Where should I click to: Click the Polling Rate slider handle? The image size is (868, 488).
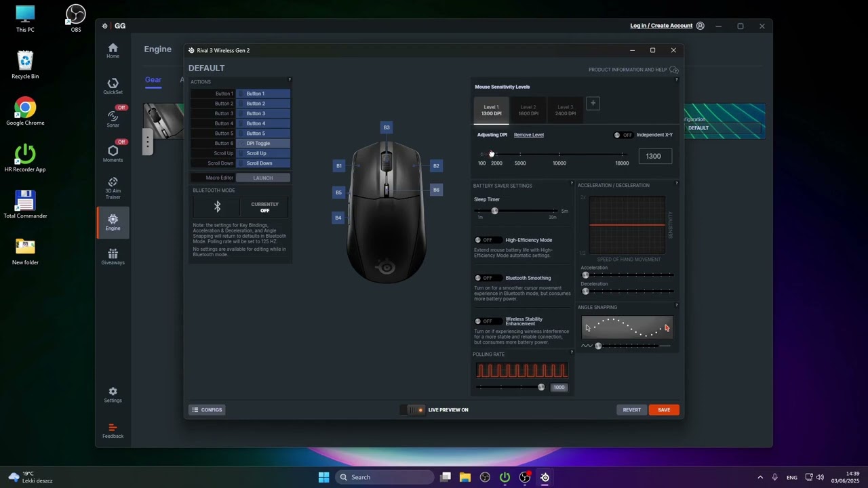coord(541,387)
